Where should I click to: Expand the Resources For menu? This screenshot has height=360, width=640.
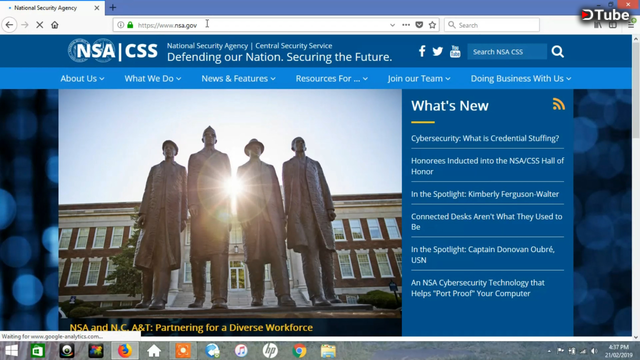coord(331,78)
